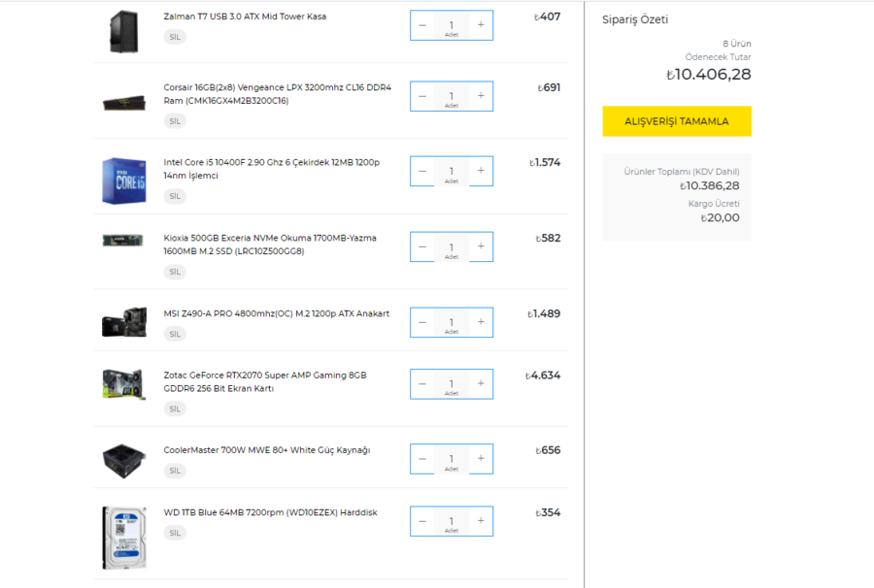Select the ₺1.489 price of MSI motherboard
Screen dimensions: 874x588
(x=544, y=314)
